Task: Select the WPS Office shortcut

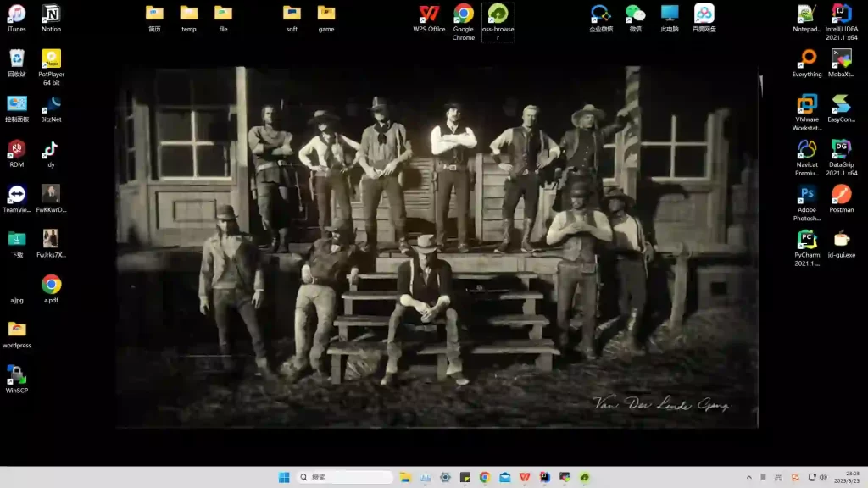Action: pos(429,19)
